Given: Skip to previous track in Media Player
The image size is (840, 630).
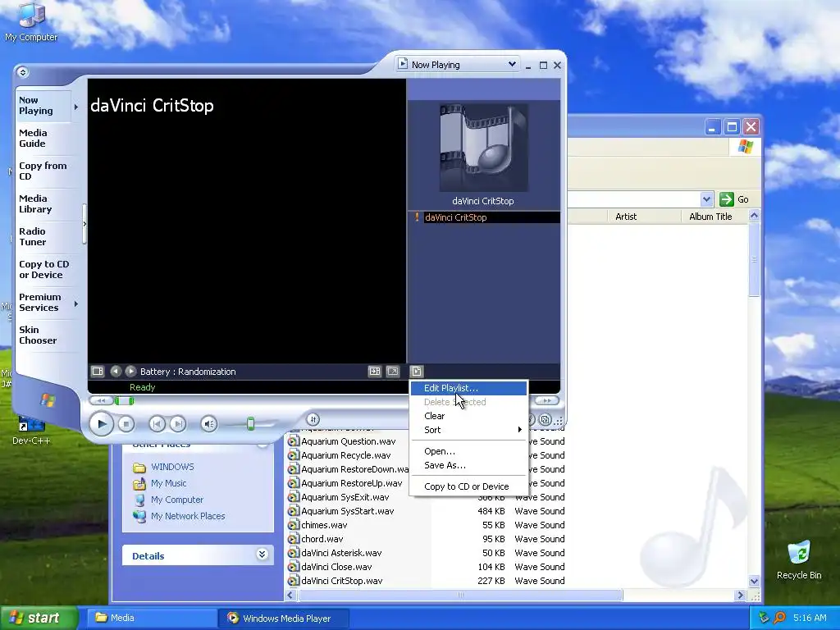Looking at the screenshot, I should pyautogui.click(x=157, y=424).
